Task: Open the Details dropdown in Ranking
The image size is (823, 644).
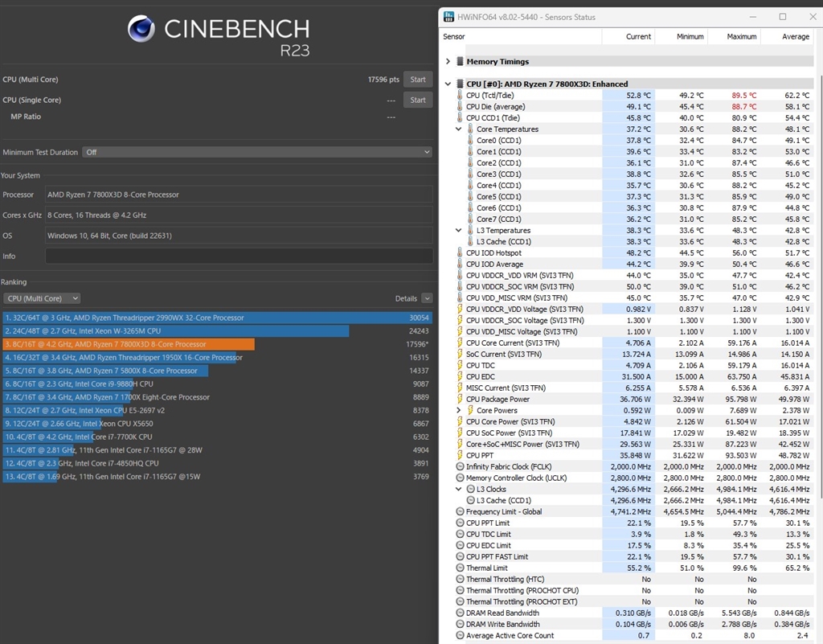Action: pos(427,298)
